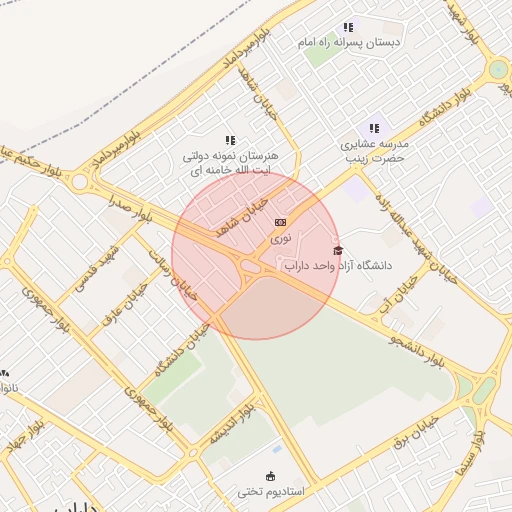Open the stadium icon for استادیوم تختی
The width and height of the screenshot is (512, 512).
point(271,476)
